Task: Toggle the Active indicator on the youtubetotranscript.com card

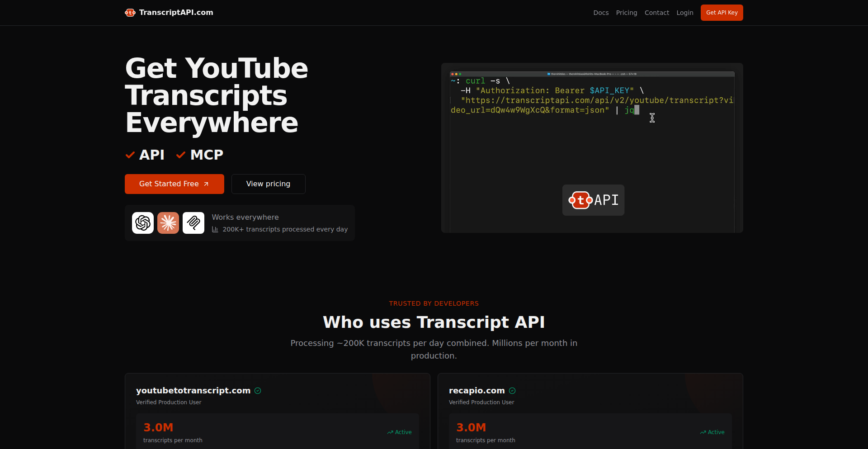Action: [x=399, y=432]
